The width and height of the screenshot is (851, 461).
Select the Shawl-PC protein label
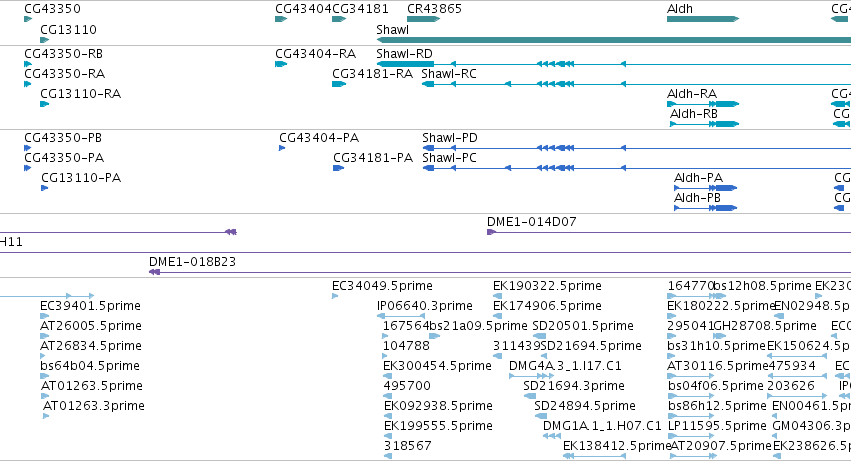point(449,158)
